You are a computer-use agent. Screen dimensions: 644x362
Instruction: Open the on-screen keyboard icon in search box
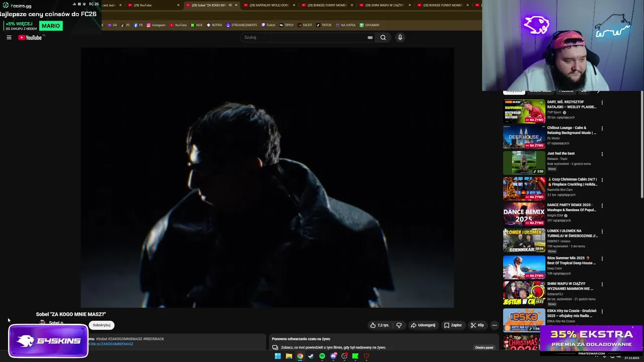click(x=370, y=37)
